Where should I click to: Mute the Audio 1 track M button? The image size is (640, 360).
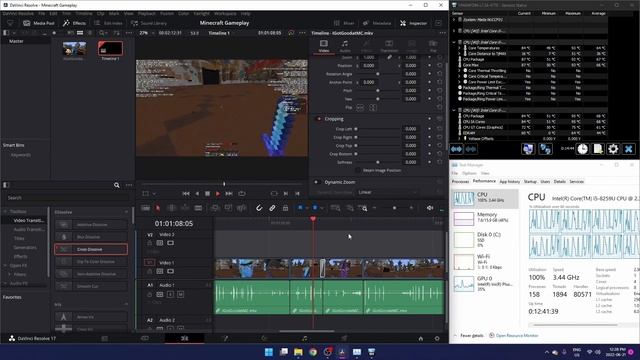[x=180, y=294]
